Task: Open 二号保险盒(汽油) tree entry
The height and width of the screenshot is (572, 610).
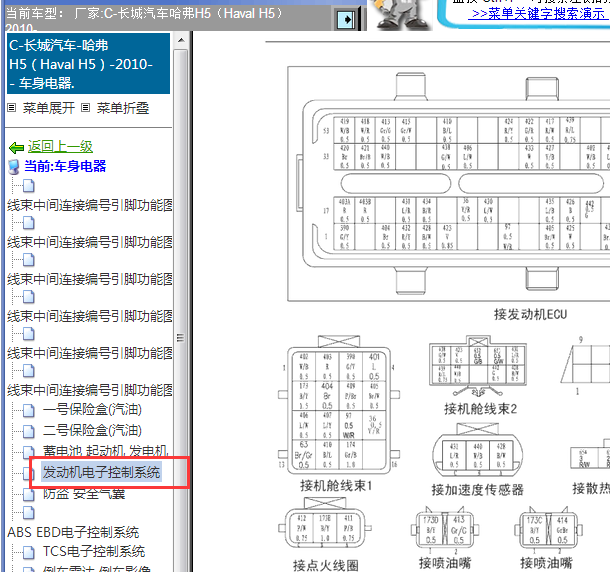Action: click(x=92, y=430)
